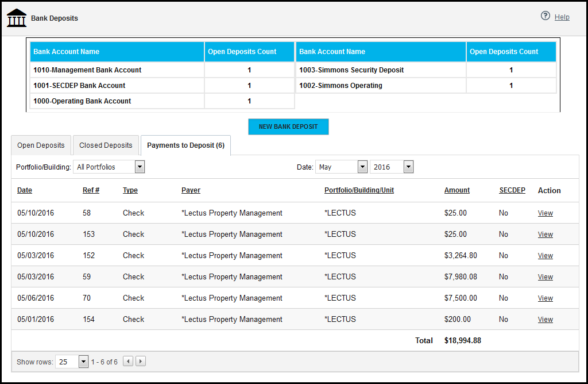The image size is (588, 384).
Task: Switch to the Closed Deposits tab
Action: (x=106, y=145)
